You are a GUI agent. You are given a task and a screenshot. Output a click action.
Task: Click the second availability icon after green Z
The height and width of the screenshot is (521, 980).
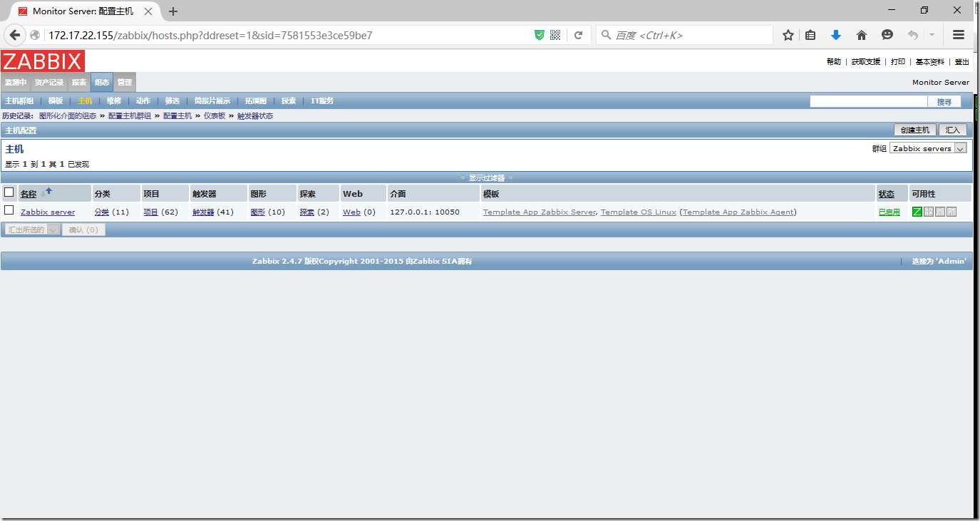(x=929, y=212)
